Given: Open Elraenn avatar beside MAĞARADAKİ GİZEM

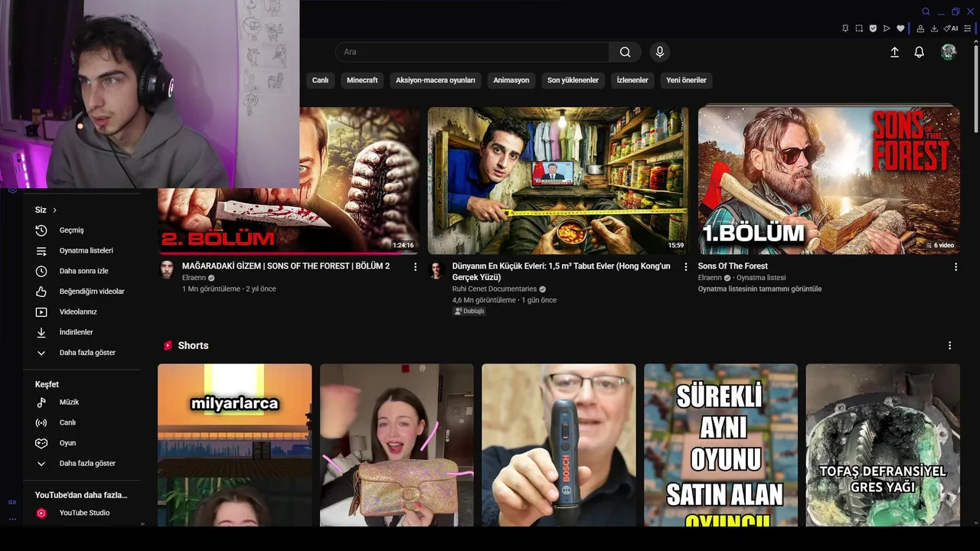Looking at the screenshot, I should (x=166, y=269).
